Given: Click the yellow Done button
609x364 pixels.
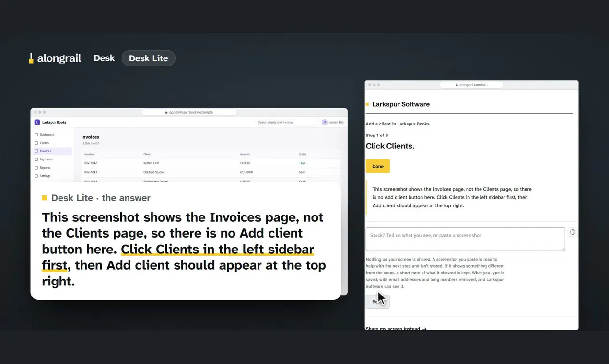Looking at the screenshot, I should click(x=378, y=166).
